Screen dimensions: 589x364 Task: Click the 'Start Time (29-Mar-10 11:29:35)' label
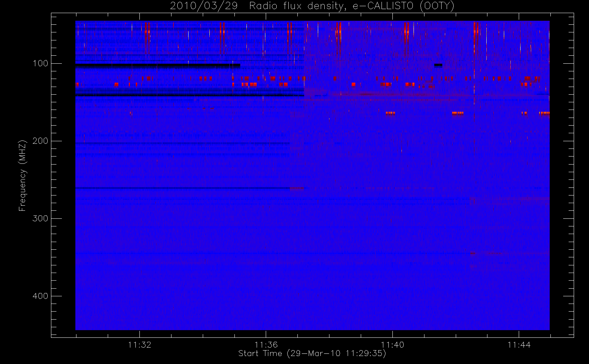312,353
